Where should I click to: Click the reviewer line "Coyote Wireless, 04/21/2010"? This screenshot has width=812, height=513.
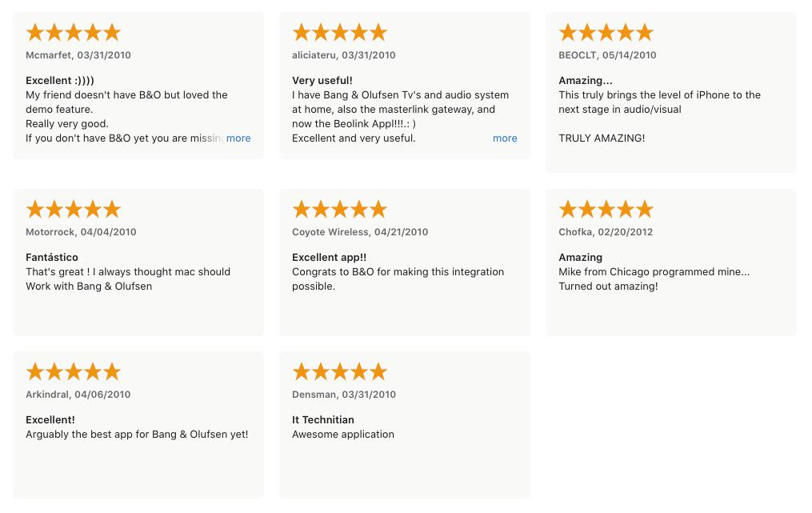point(360,232)
